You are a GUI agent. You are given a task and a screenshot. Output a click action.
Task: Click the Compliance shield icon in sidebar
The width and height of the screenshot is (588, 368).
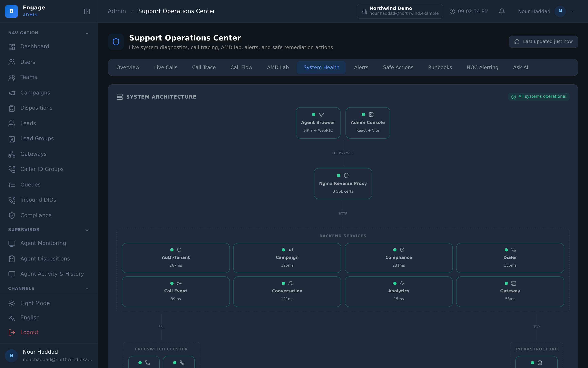pos(12,215)
